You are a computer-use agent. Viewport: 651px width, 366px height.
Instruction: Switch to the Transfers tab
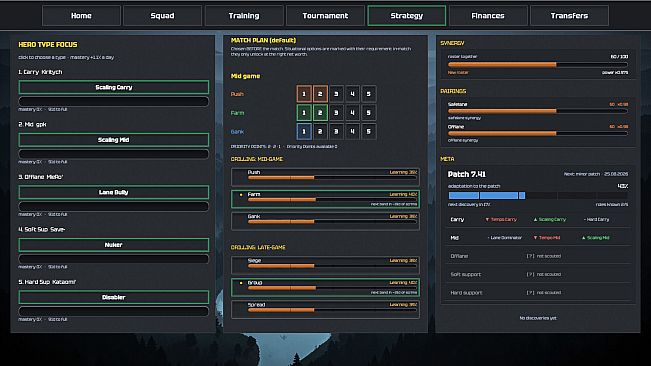click(x=569, y=16)
